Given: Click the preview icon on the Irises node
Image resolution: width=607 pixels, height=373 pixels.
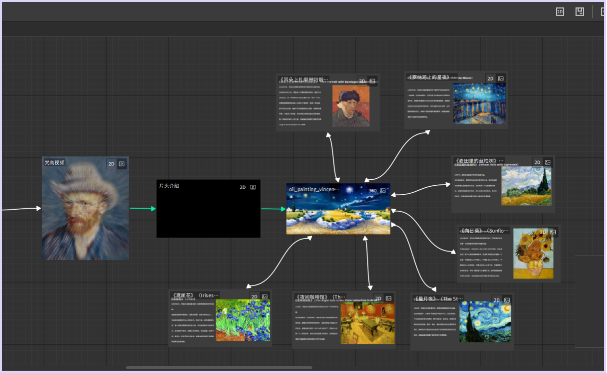Looking at the screenshot, I should coord(265,296).
